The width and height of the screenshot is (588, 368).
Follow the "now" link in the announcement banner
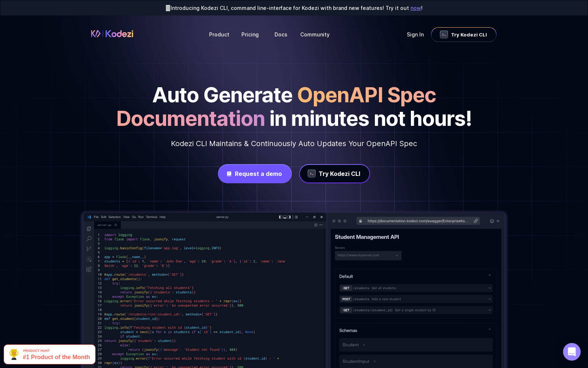point(416,8)
